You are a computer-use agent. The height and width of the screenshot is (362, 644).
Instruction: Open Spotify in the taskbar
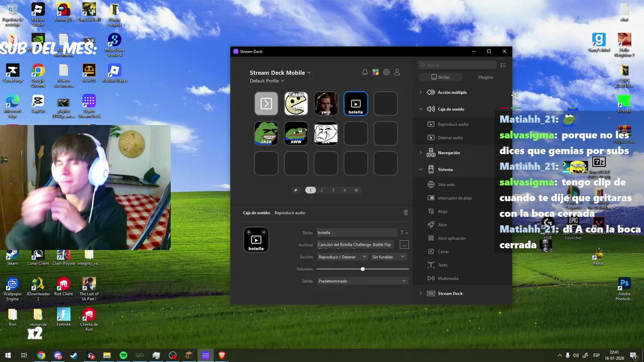point(123,355)
